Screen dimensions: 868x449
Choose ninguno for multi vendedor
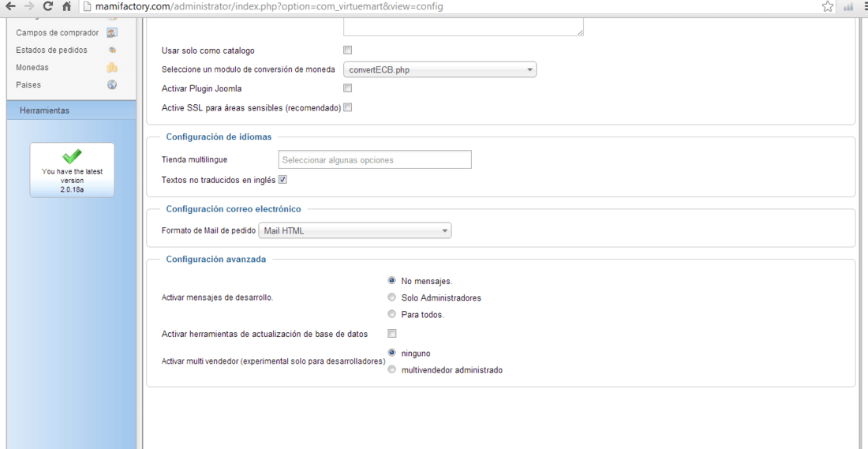[392, 352]
